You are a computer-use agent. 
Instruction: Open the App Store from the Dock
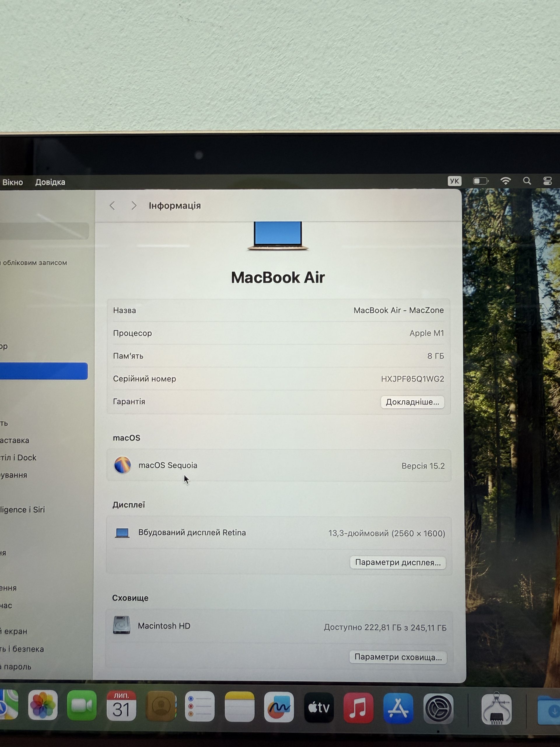(398, 708)
